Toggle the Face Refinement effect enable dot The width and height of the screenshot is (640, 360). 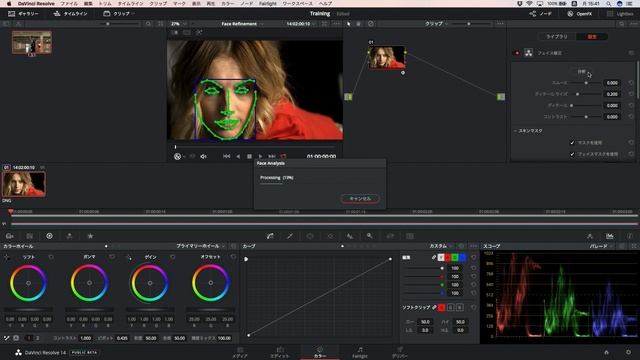point(518,53)
